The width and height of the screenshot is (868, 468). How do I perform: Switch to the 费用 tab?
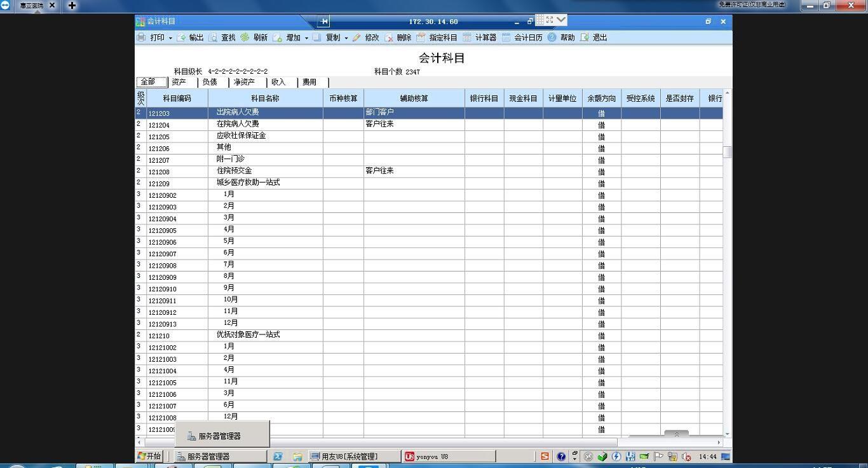[313, 82]
